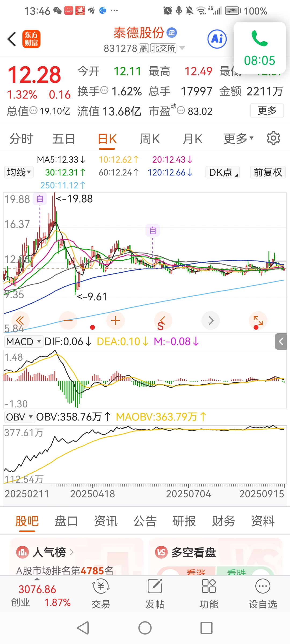Tap the OBV:358.76万 value
The image size is (290, 644).
point(73,417)
